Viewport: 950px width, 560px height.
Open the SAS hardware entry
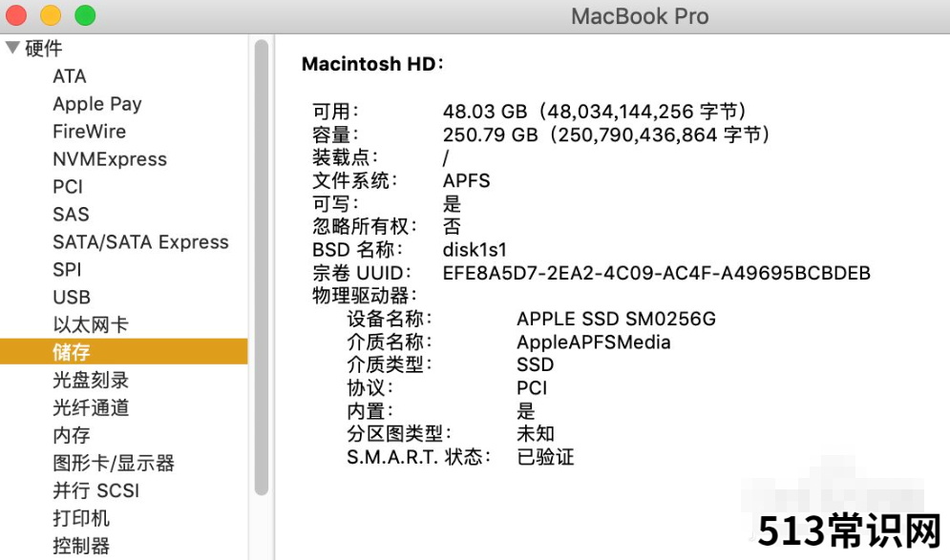pos(71,215)
